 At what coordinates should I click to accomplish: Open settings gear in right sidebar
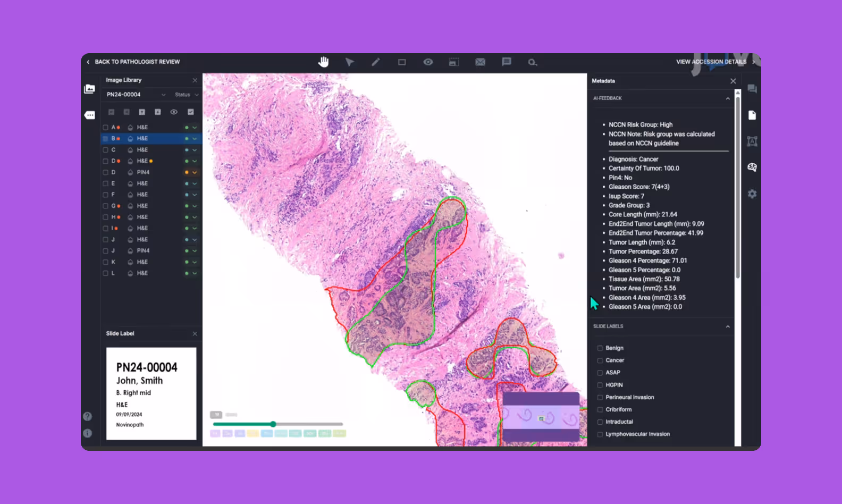[x=752, y=194]
